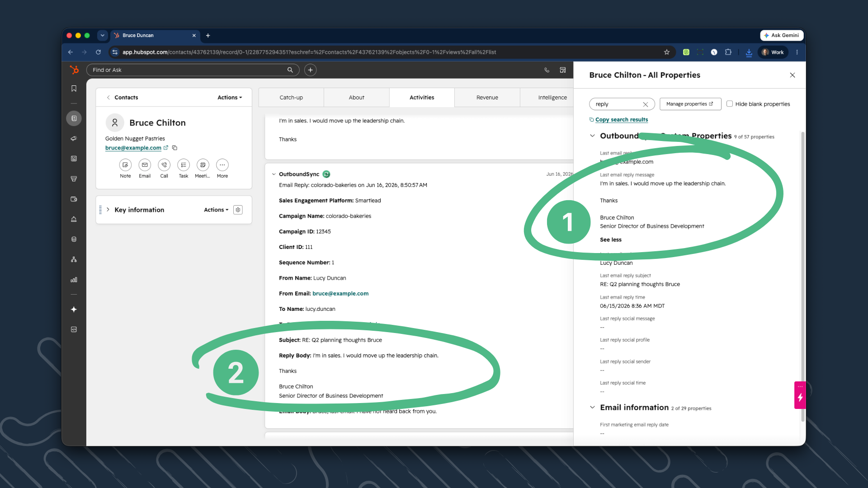Select the Bruce Duncan browser tab
868x488 pixels.
(x=155, y=35)
